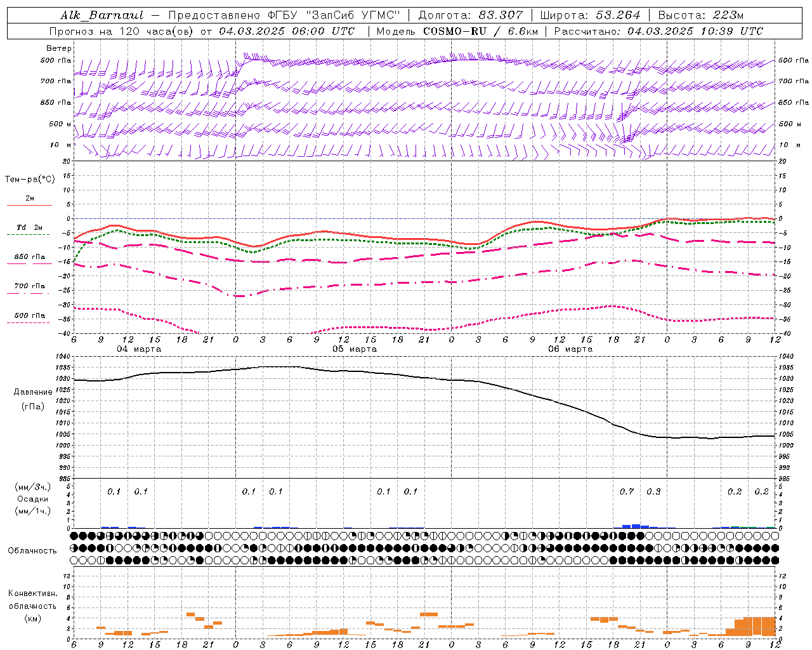Select the Td 2м legend entry
The image size is (812, 650).
click(30, 227)
